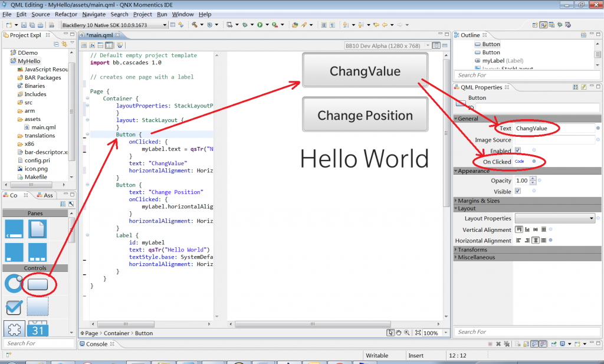Open the File menu
This screenshot has height=364, width=604.
(x=7, y=14)
